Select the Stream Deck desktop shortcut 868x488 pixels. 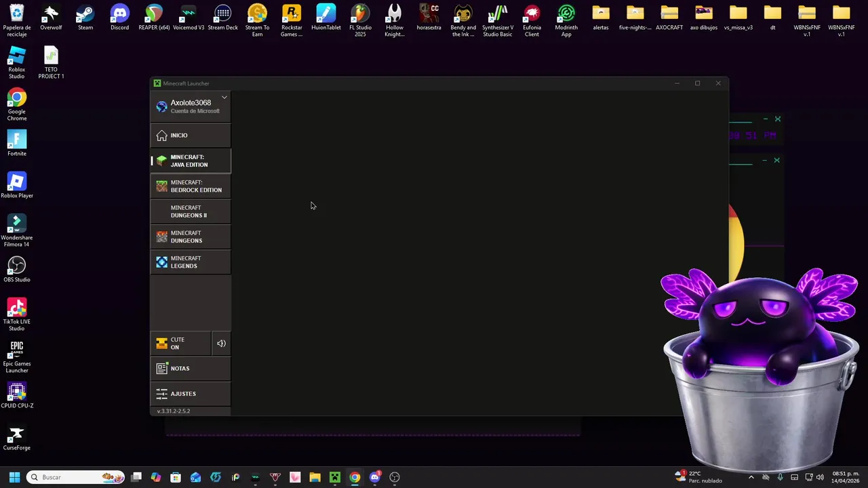pos(222,18)
